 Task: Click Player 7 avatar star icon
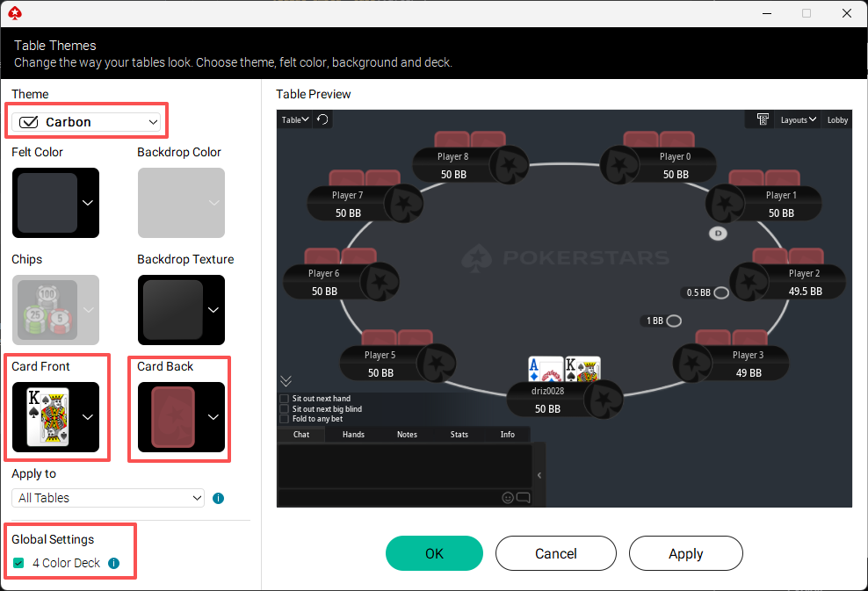coord(403,204)
